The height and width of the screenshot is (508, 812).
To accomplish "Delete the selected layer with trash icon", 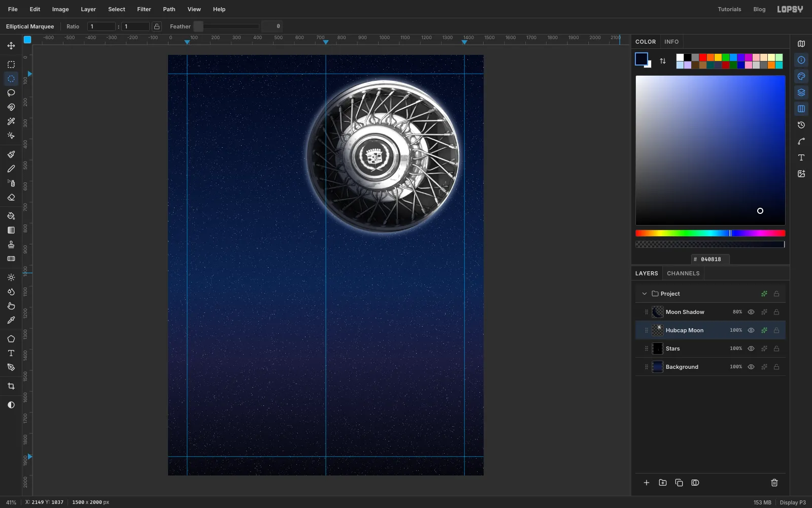I will click(774, 483).
